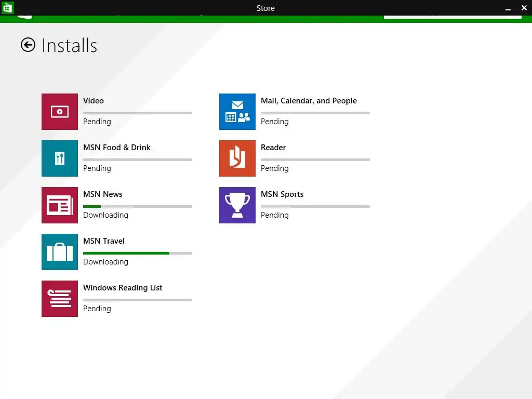Click "Pending" status under Reader
The height and width of the screenshot is (399, 532).
click(x=275, y=169)
